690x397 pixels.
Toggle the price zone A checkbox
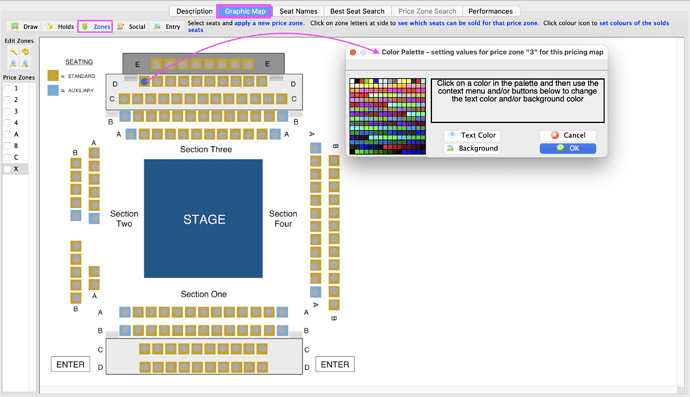click(7, 134)
